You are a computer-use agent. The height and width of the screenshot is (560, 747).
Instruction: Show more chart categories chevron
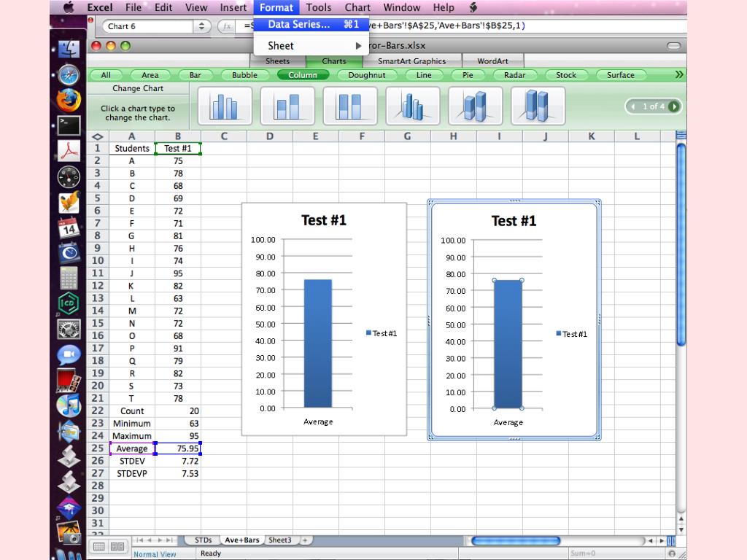coord(679,74)
